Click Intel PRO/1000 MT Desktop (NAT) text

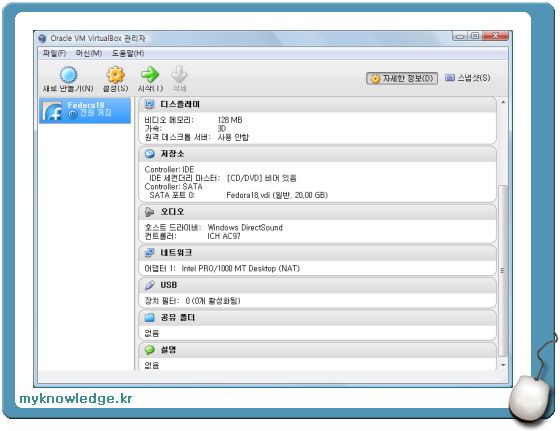pyautogui.click(x=240, y=269)
